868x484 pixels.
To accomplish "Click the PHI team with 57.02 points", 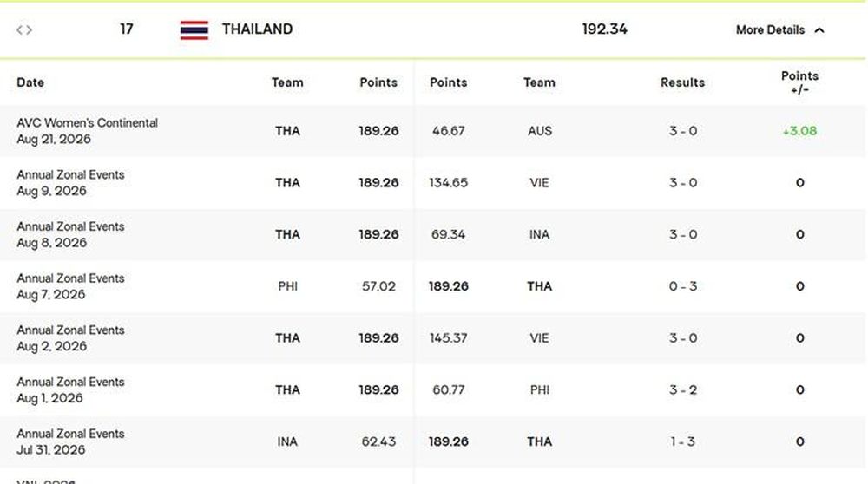I will (288, 286).
